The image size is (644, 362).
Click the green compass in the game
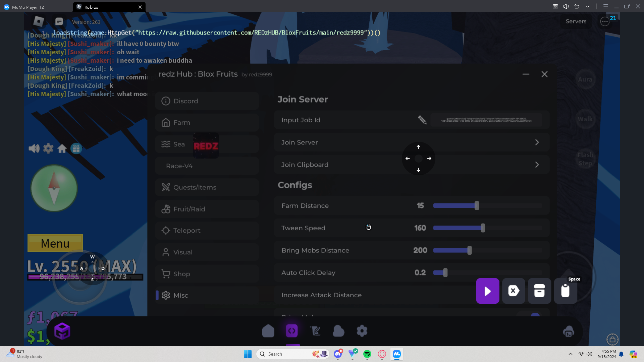(54, 188)
